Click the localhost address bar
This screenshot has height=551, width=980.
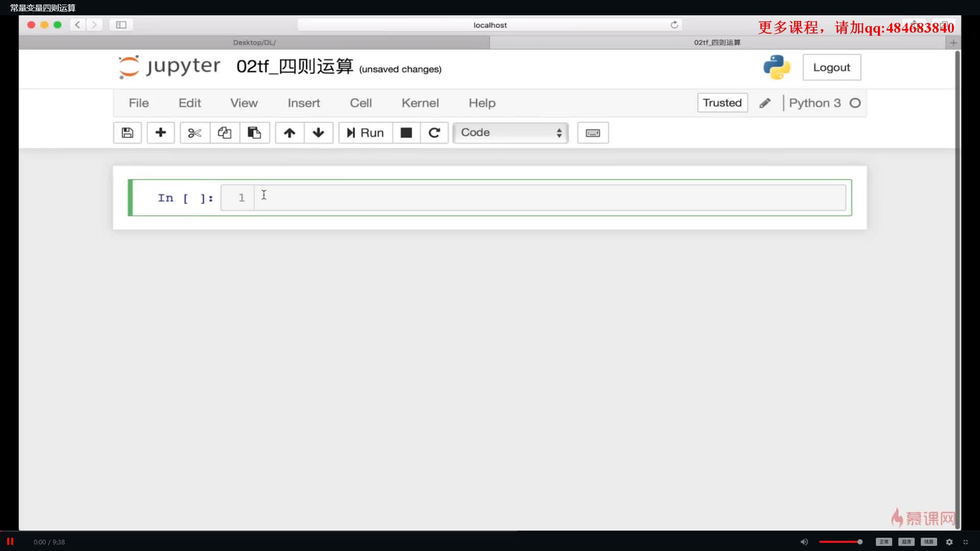click(x=489, y=25)
